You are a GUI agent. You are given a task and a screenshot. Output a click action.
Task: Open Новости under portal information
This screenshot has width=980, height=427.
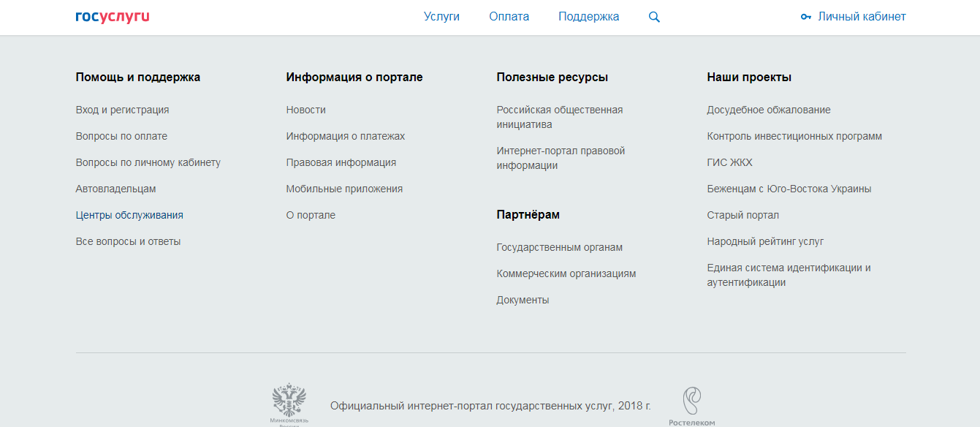coord(305,110)
